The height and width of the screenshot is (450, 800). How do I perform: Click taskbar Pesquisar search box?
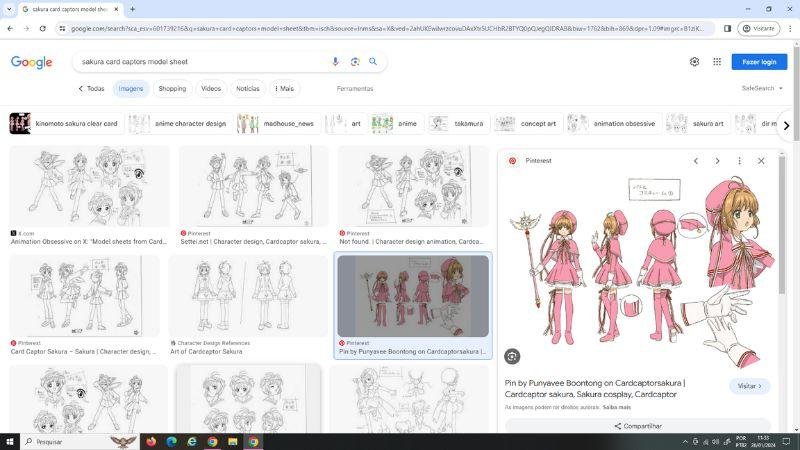80,442
